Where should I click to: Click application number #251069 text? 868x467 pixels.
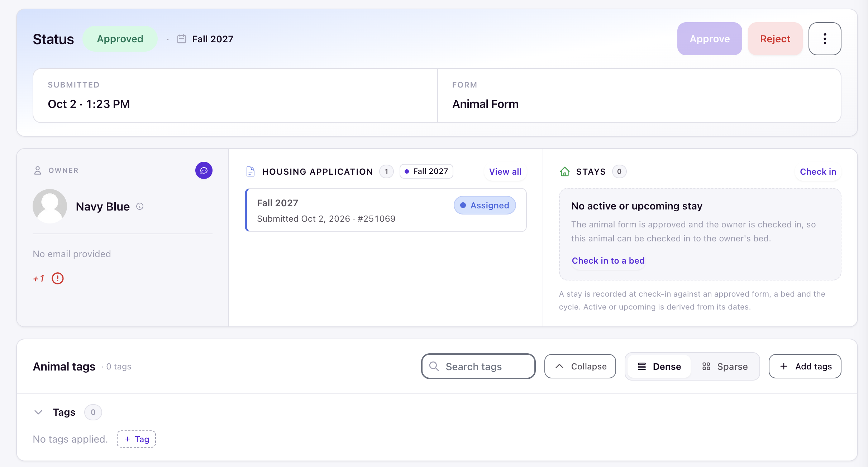[377, 219]
